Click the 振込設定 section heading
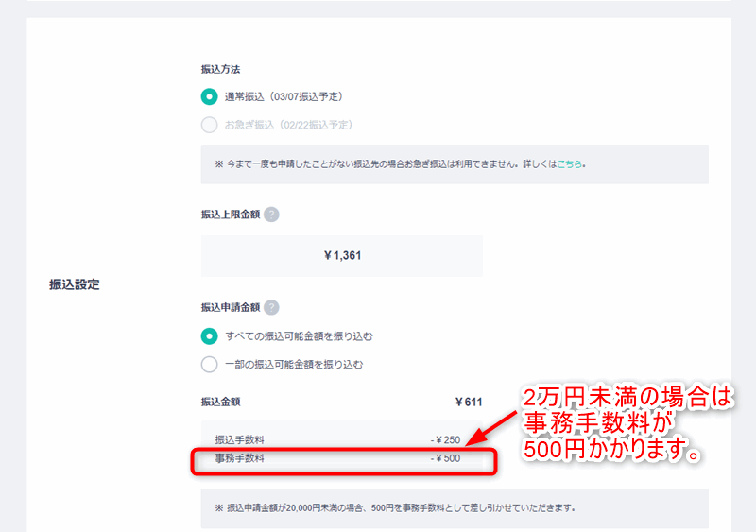The height and width of the screenshot is (532, 756). 75,284
